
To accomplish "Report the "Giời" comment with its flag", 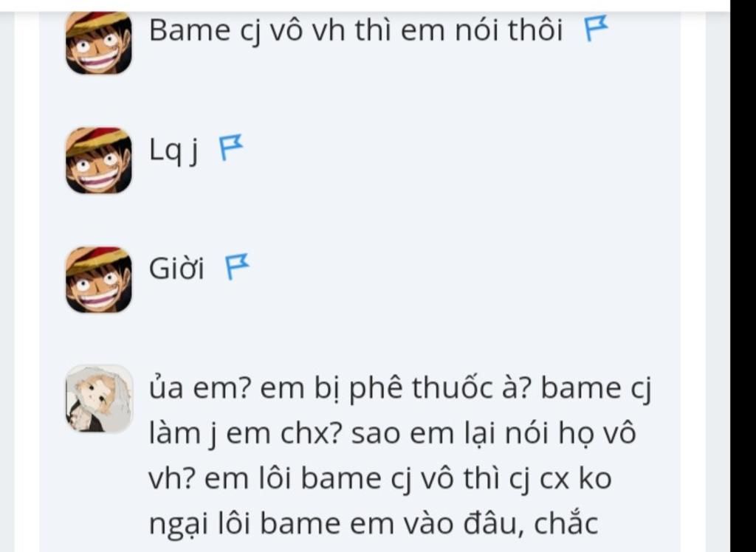I will [237, 266].
